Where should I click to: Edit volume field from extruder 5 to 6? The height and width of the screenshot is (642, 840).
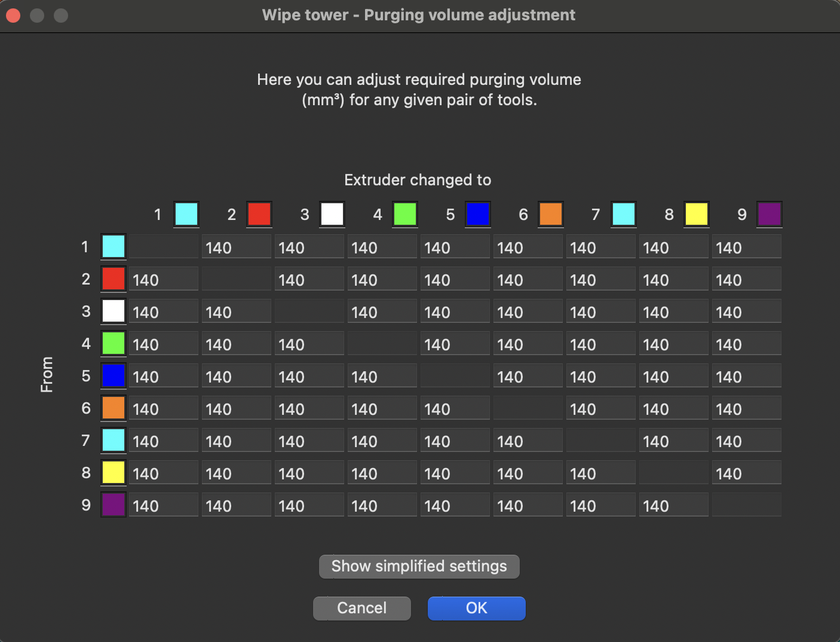(x=528, y=376)
